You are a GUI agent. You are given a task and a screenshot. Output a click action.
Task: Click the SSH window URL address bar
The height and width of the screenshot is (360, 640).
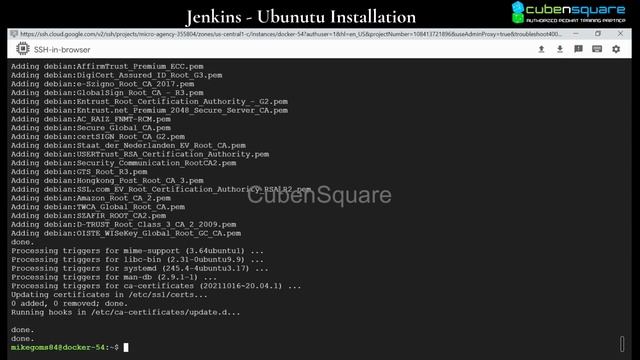click(x=291, y=34)
